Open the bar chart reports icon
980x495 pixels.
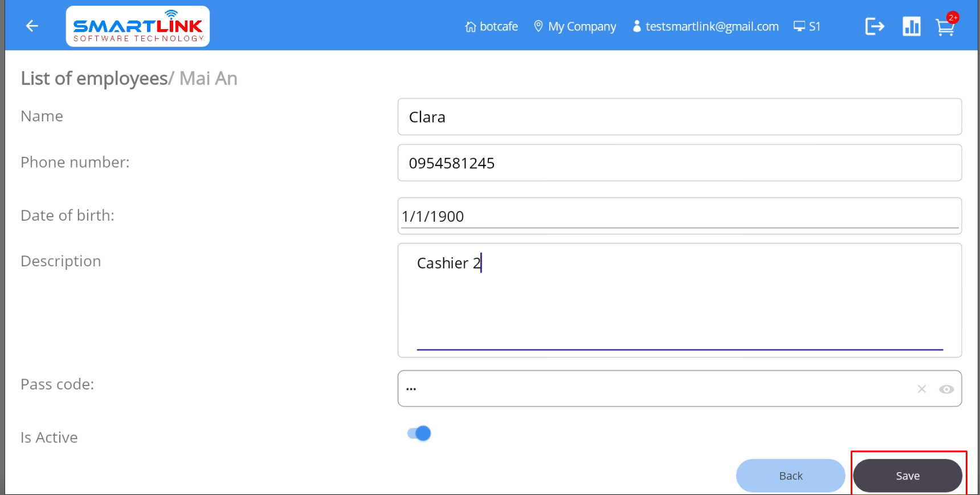tap(911, 26)
